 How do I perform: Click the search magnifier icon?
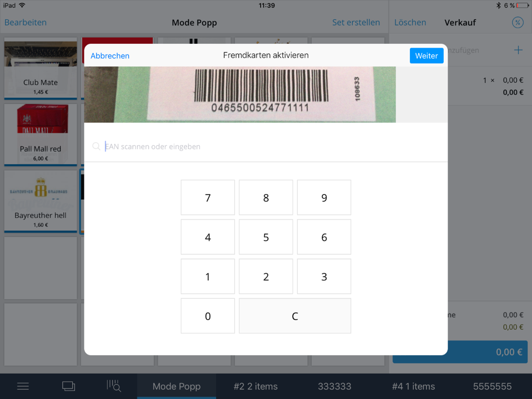(x=96, y=146)
